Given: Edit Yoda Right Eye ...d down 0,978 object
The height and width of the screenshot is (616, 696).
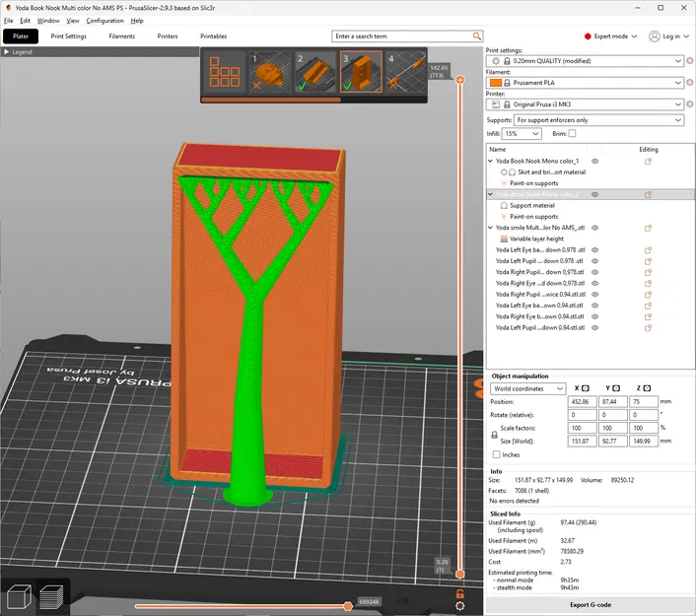Looking at the screenshot, I should (x=648, y=283).
